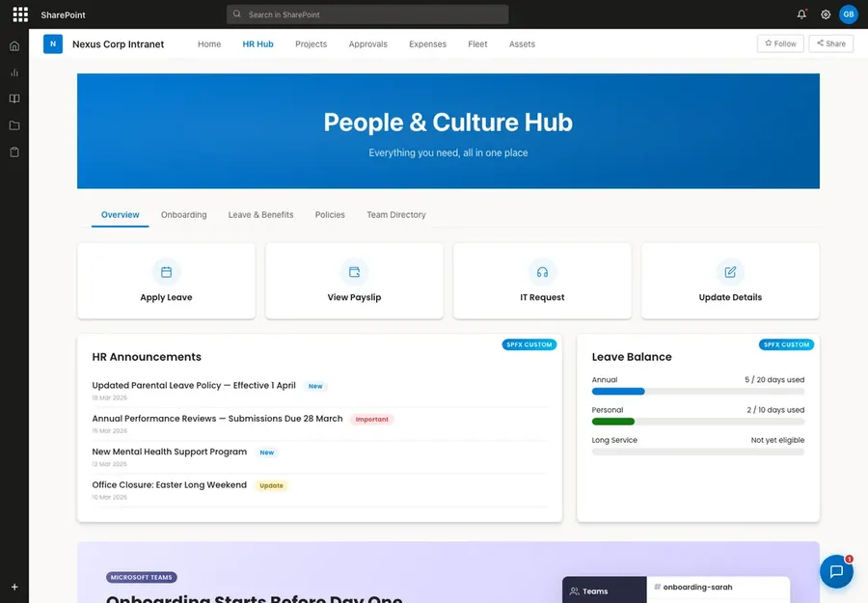The height and width of the screenshot is (603, 868).
Task: Click SPFX CUSTOM badge on Leave Balance
Action: (786, 344)
